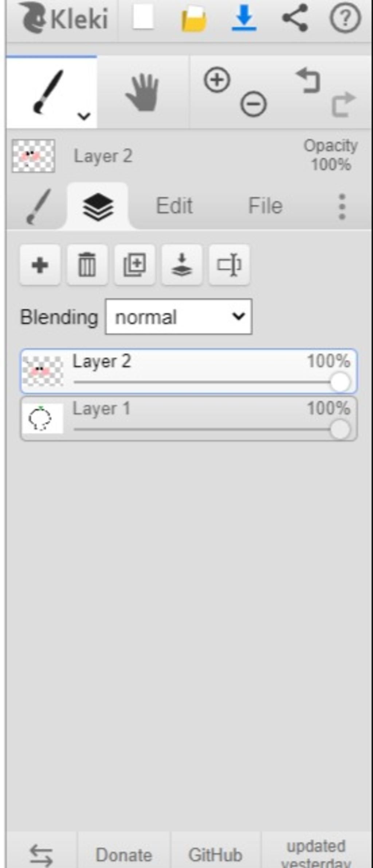Click the Layer 2 opacity slider handle
This screenshot has height=868, width=373.
(340, 382)
